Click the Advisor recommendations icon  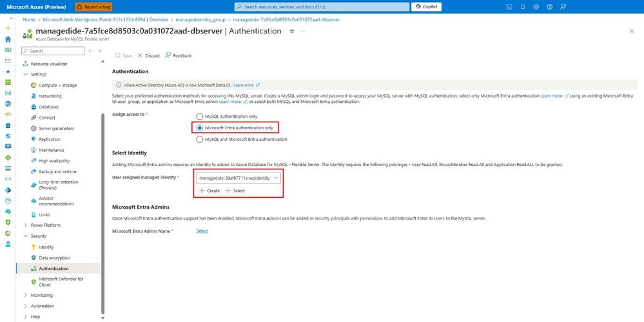pyautogui.click(x=34, y=201)
